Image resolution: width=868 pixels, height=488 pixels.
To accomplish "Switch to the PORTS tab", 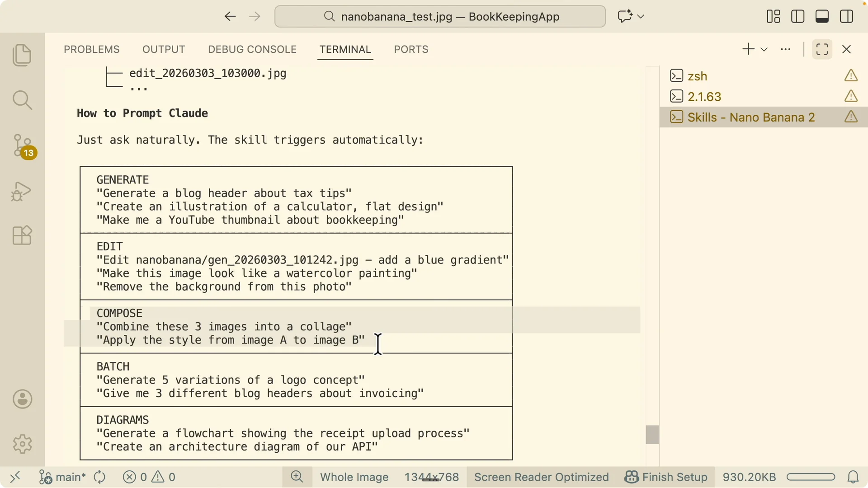I will [x=411, y=49].
